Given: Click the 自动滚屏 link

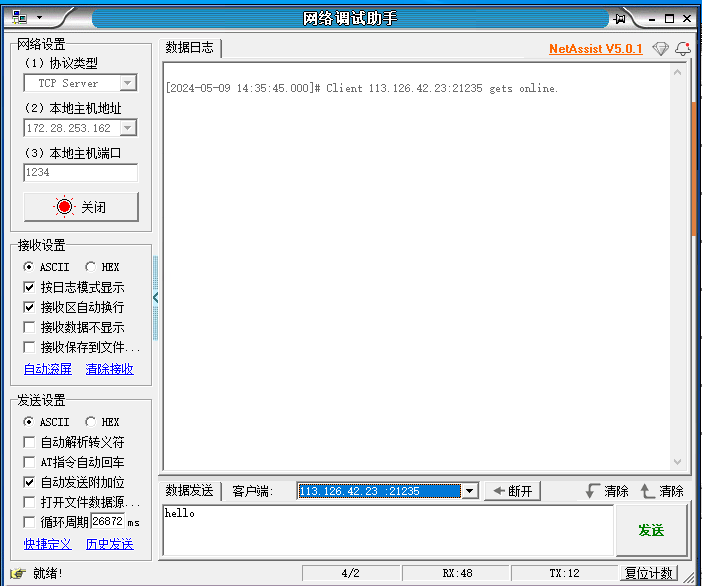Looking at the screenshot, I should coord(48,369).
